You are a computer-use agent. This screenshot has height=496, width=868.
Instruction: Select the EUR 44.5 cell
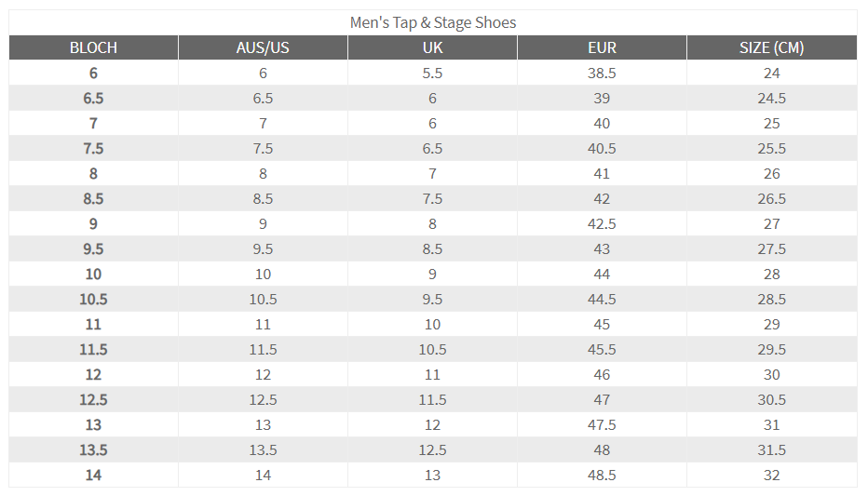602,299
